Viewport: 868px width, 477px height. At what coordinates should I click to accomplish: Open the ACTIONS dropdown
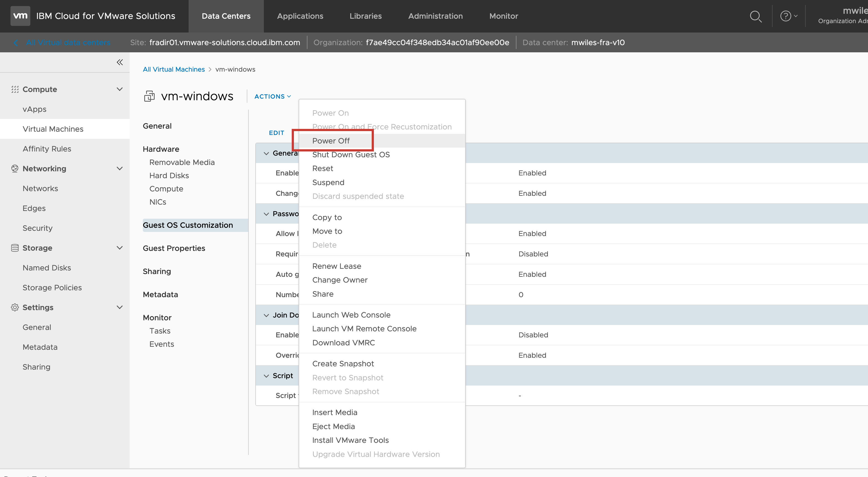(272, 96)
